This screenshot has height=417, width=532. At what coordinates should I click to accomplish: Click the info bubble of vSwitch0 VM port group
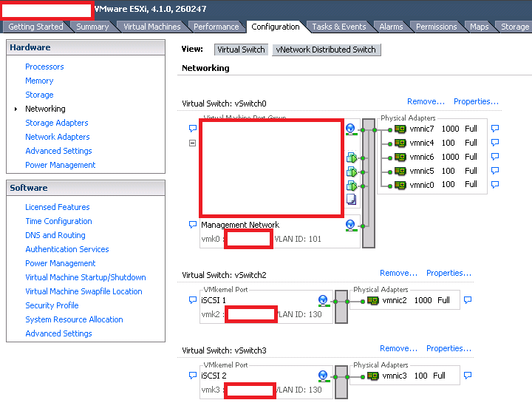click(193, 129)
